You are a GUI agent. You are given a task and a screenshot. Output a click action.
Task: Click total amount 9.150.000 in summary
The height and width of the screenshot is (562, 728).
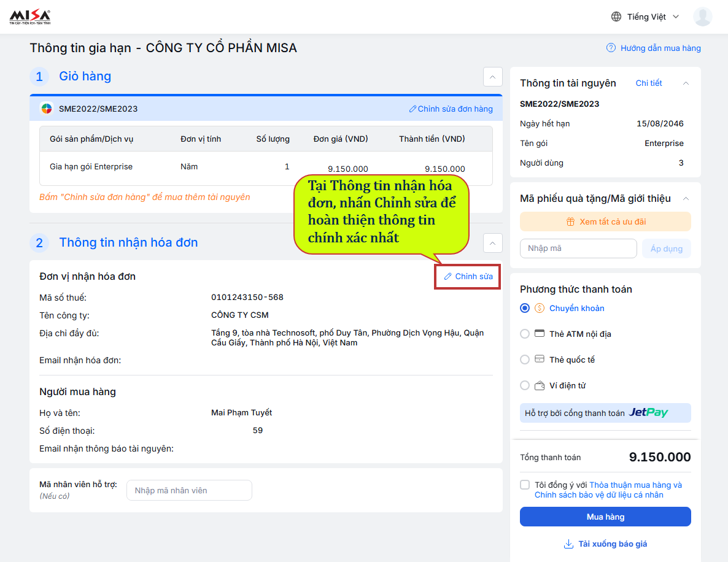(660, 457)
